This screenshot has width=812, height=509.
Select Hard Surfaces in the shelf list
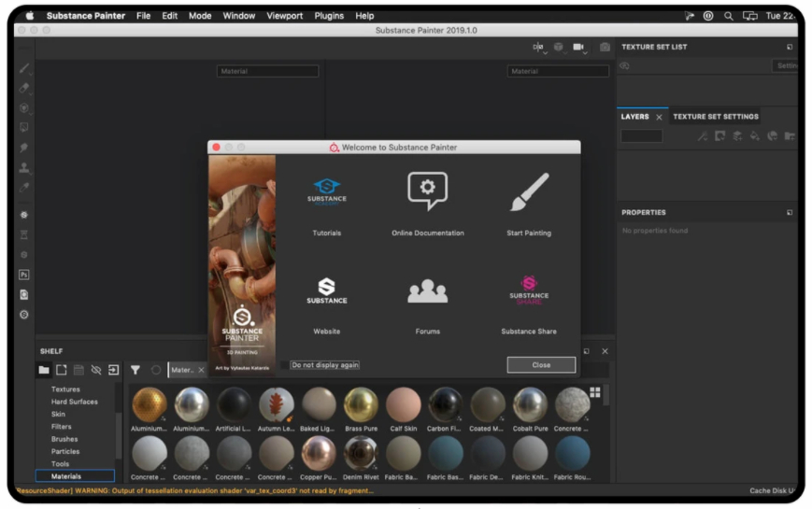(74, 402)
